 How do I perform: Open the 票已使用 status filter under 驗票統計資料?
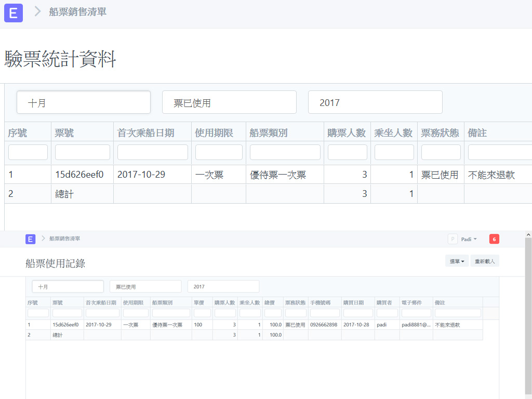229,103
